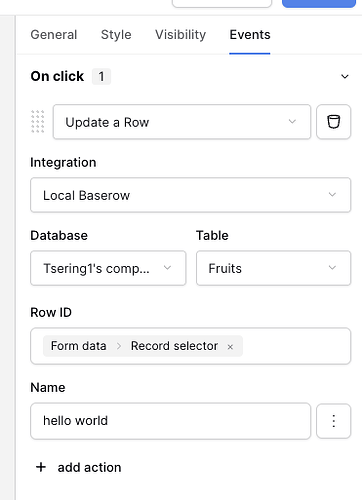Click the Name field containing hello world
The height and width of the screenshot is (500, 362).
[x=171, y=421]
